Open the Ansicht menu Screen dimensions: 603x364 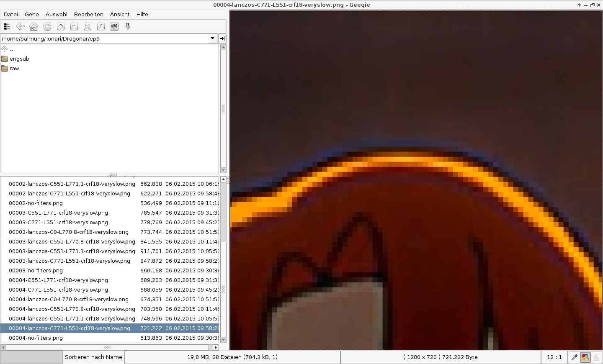(x=120, y=14)
